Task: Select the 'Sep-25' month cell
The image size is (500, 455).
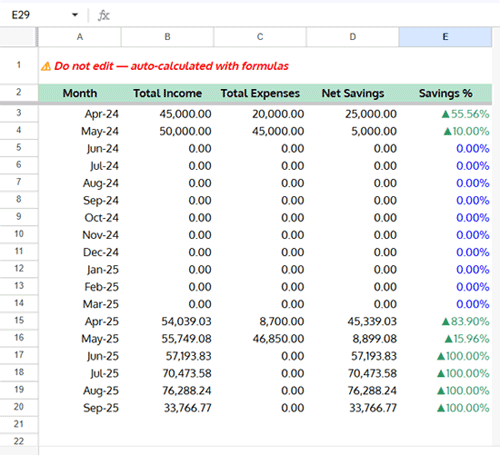Action: click(80, 408)
